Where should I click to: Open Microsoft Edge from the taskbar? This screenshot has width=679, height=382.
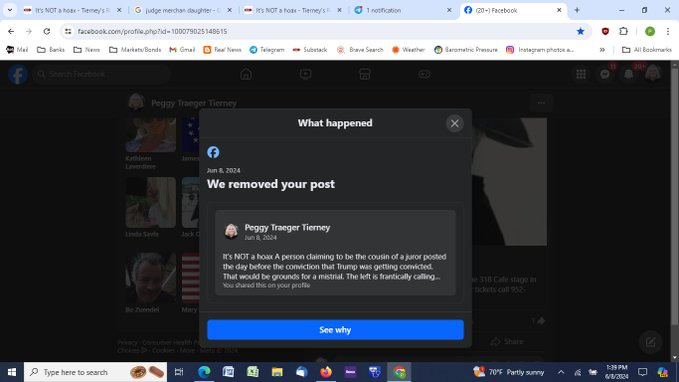point(204,372)
